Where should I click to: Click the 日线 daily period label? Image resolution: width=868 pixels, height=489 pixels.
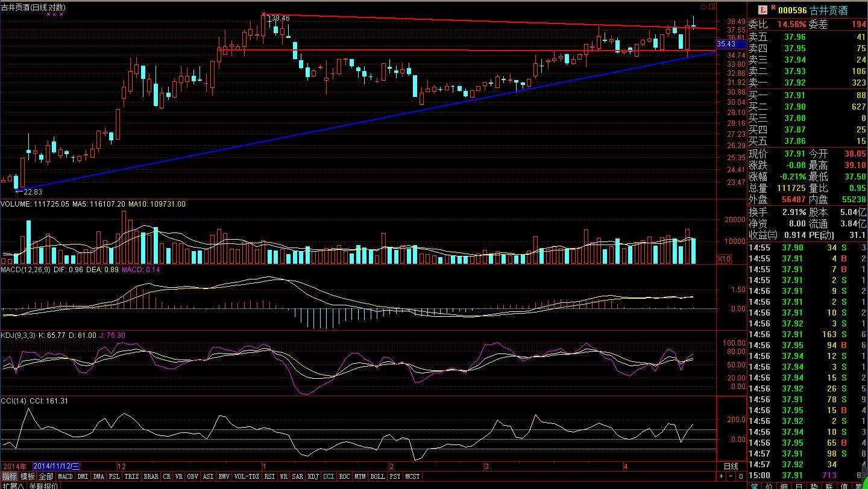[731, 466]
